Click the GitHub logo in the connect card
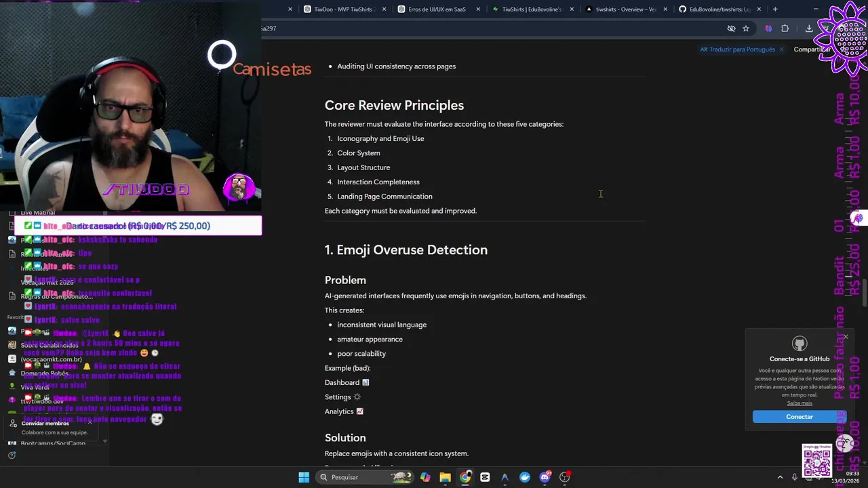 tap(800, 344)
